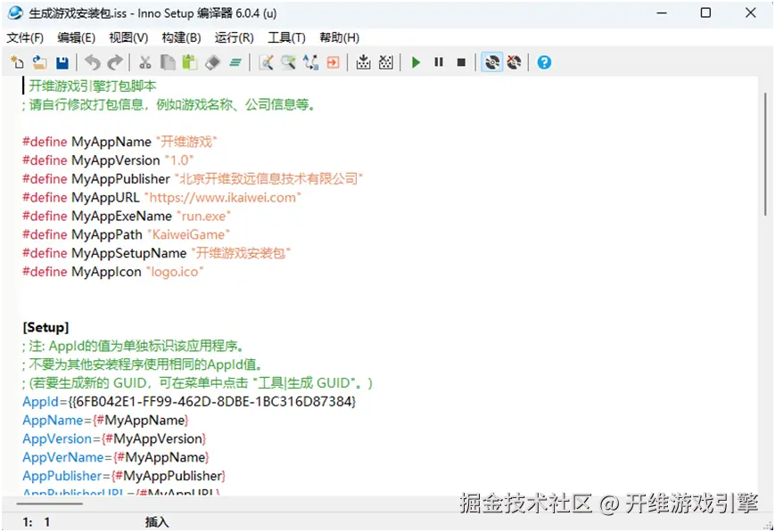Open the 构建(B) menu
This screenshot has height=532, width=775.
coord(181,37)
